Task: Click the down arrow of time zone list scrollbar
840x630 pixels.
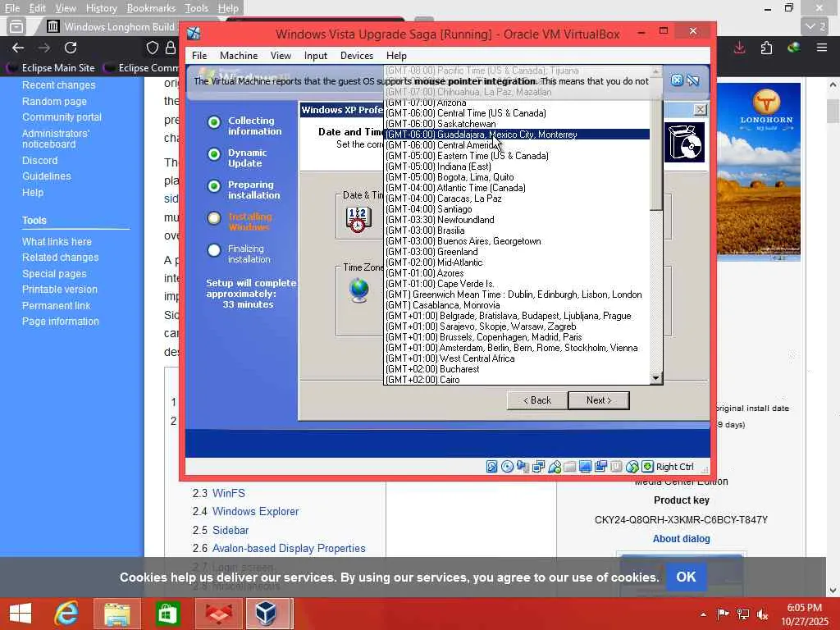Action: pos(655,378)
